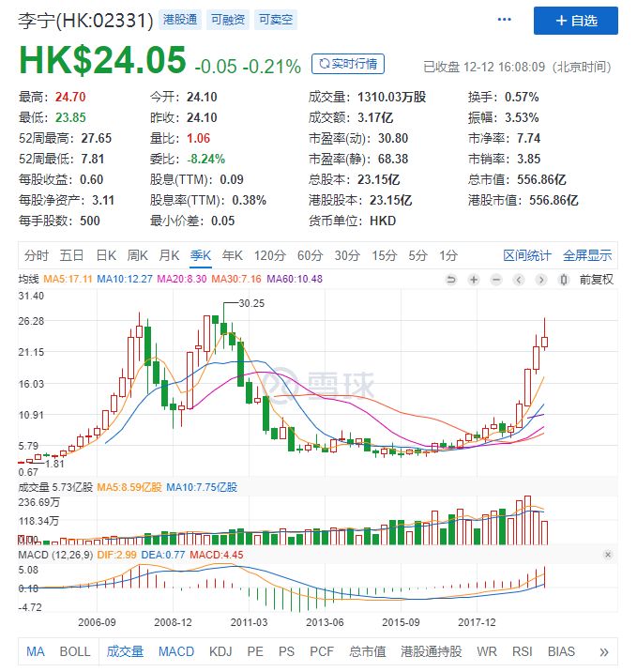Toggle the MACD indicator

coord(176,652)
